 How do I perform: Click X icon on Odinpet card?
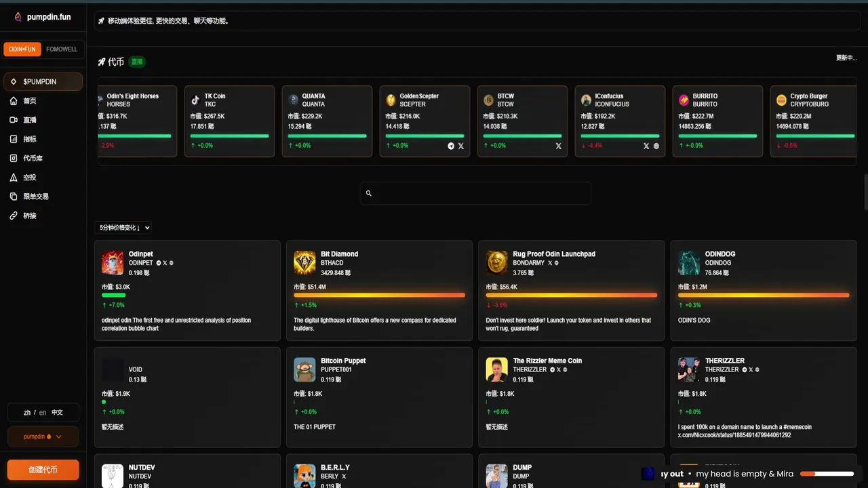(165, 263)
